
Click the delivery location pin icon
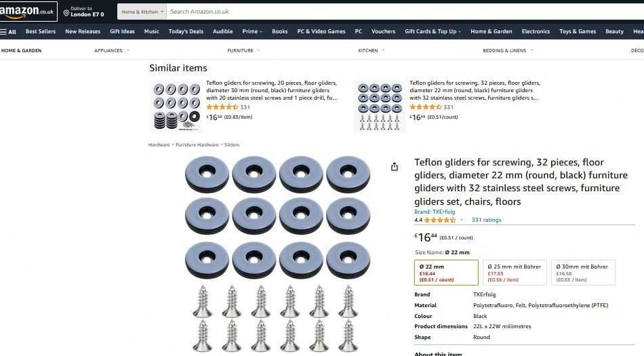[66, 13]
